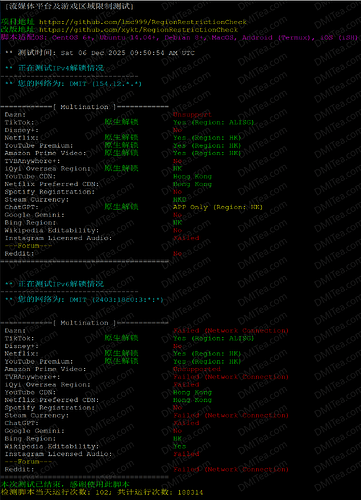The image size is (361, 500).
Task: Click the IPv6 Spotify Registration label
Action: coord(50,408)
